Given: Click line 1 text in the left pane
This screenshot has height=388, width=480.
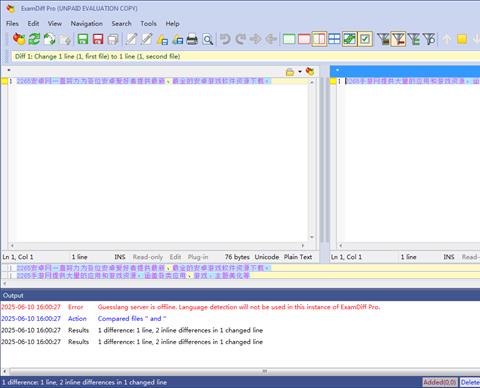Looking at the screenshot, I should (x=143, y=81).
